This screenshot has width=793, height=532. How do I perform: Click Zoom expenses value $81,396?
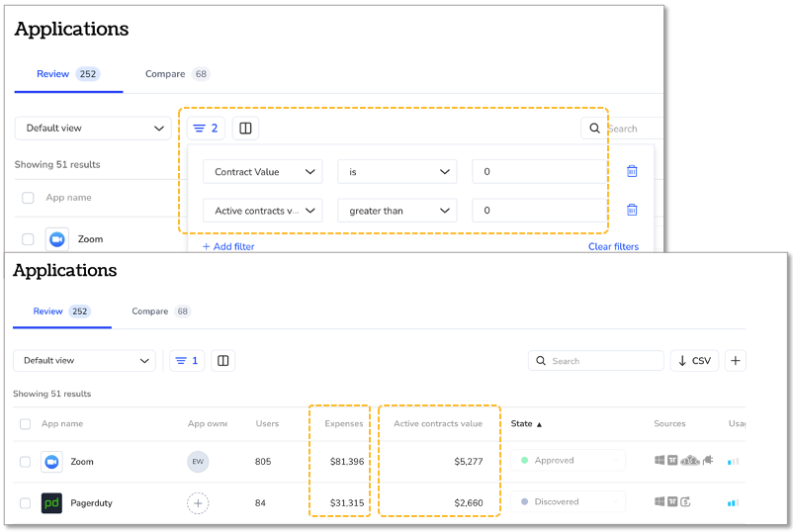347,462
